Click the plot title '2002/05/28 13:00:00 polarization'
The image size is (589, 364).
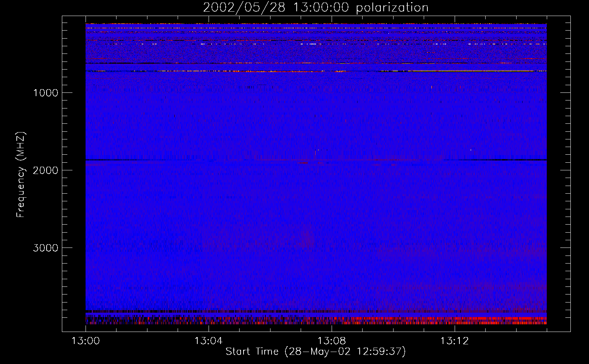click(x=316, y=8)
